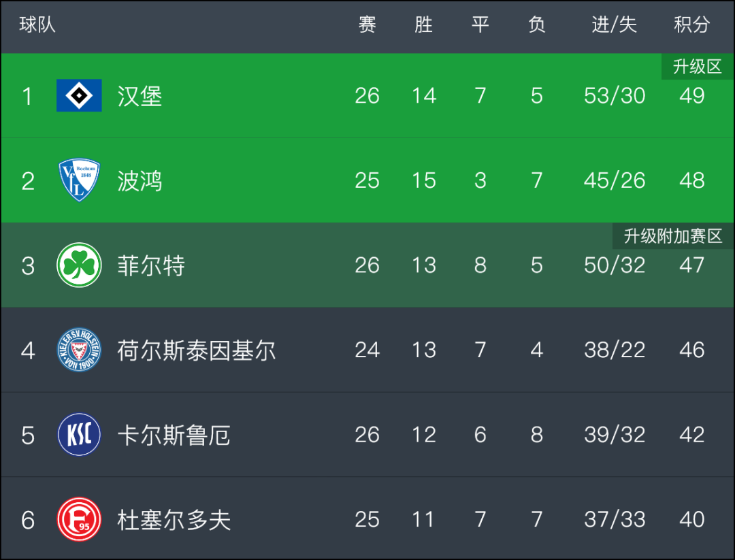Open team 汉堡 from the standings
Screen dimensions: 735x560
click(x=140, y=97)
